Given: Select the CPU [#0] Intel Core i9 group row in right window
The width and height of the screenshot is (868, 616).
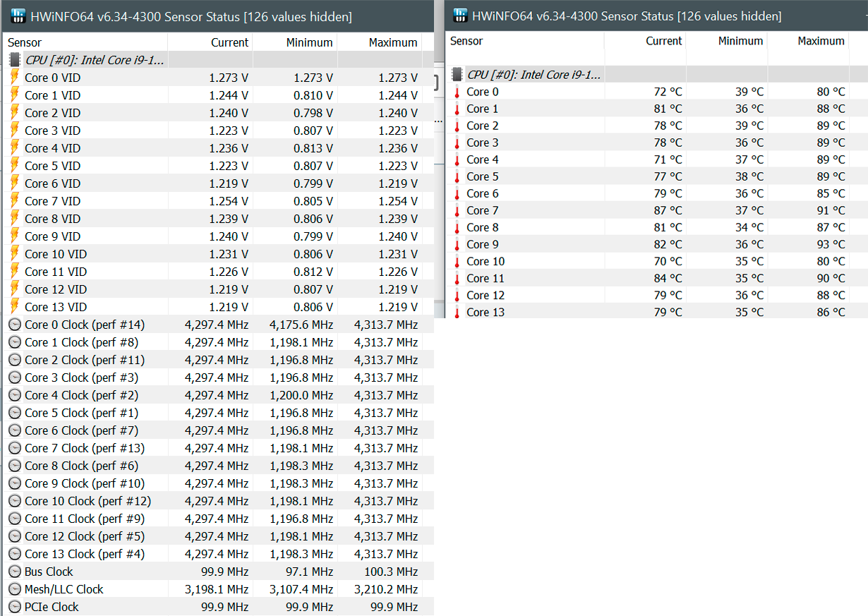Looking at the screenshot, I should tap(657, 74).
